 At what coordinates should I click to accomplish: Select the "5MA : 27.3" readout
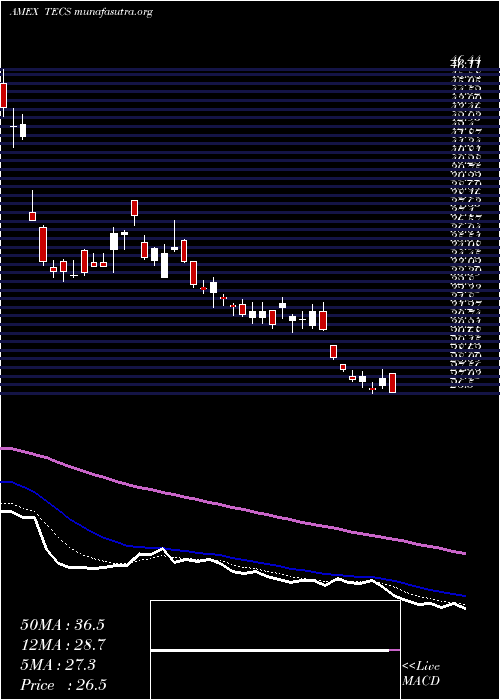pos(58,665)
